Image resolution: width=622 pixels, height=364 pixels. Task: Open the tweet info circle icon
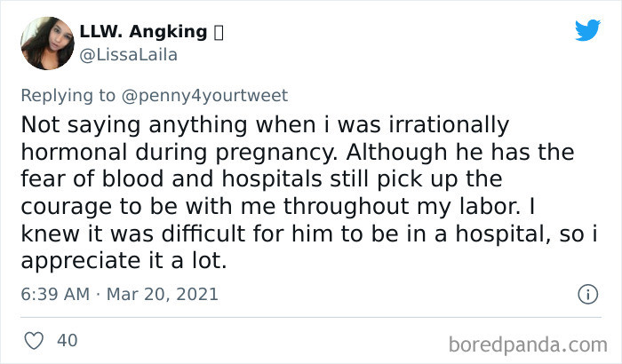point(587,294)
